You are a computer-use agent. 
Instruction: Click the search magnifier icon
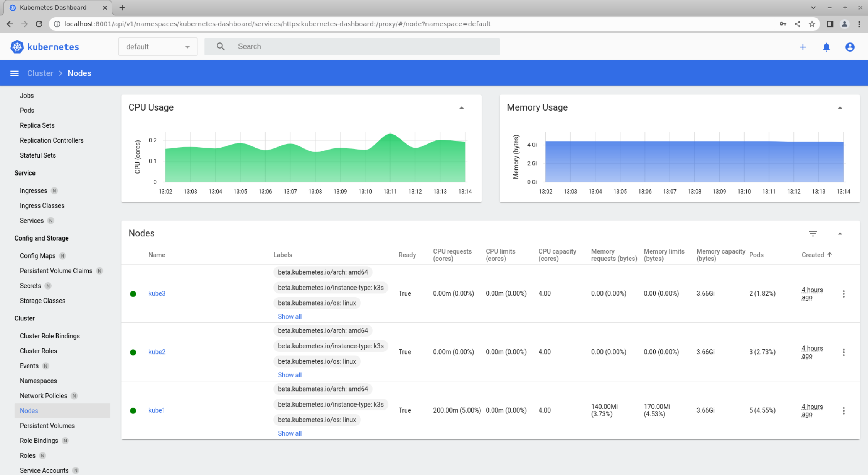click(221, 46)
